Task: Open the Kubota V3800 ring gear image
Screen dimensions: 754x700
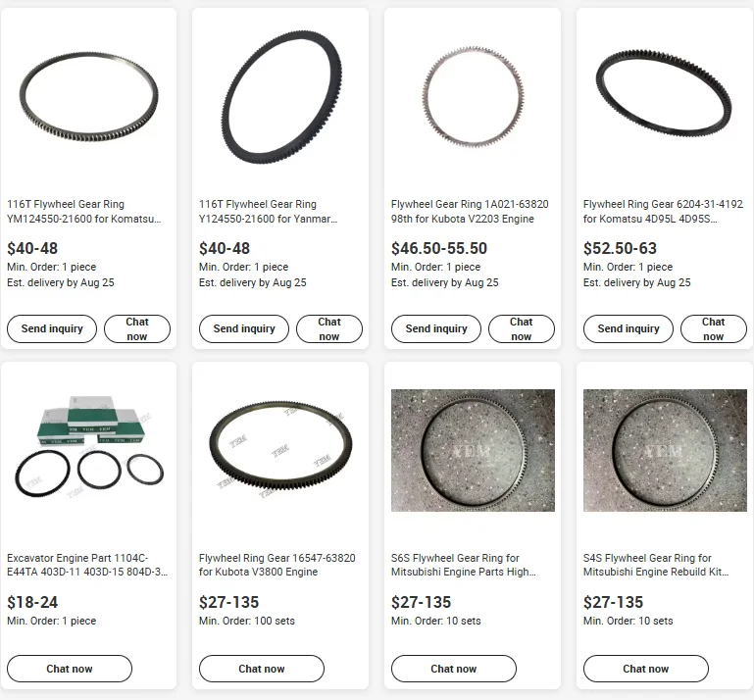Action: [280, 450]
